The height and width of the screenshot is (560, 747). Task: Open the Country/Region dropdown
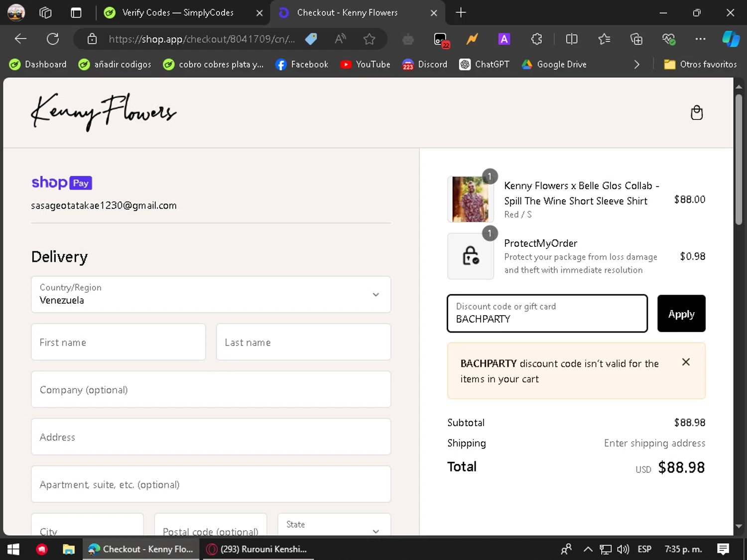(x=211, y=295)
